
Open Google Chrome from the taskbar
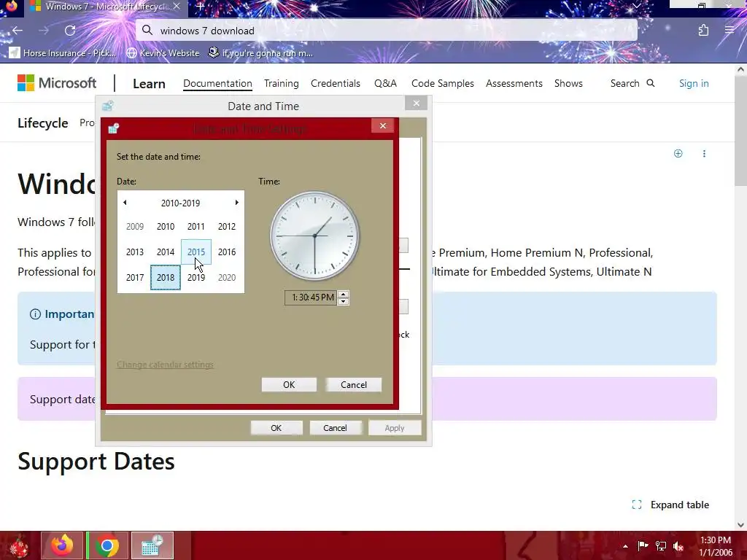pos(107,545)
